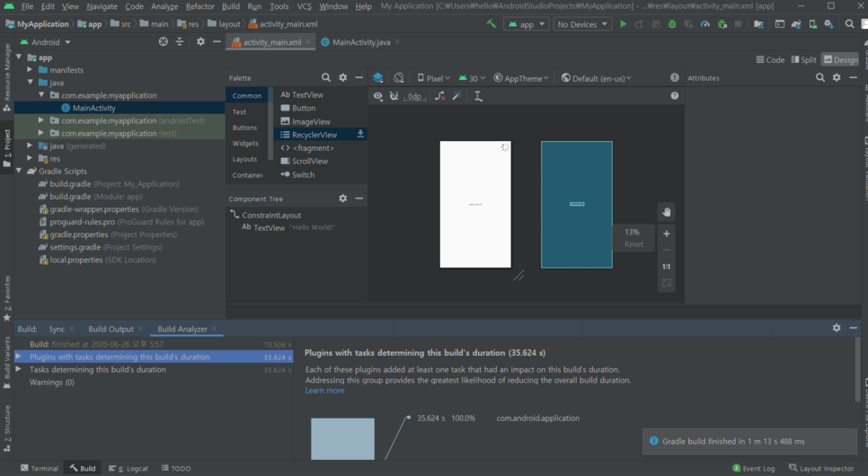Switch editor to Design view
The width and height of the screenshot is (868, 476).
pos(841,60)
